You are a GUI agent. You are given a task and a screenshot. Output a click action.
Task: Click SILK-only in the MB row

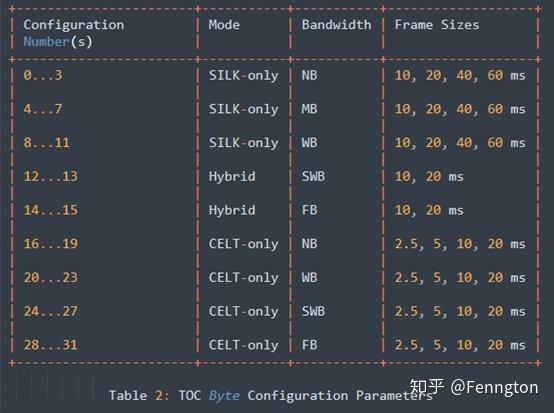pos(243,109)
